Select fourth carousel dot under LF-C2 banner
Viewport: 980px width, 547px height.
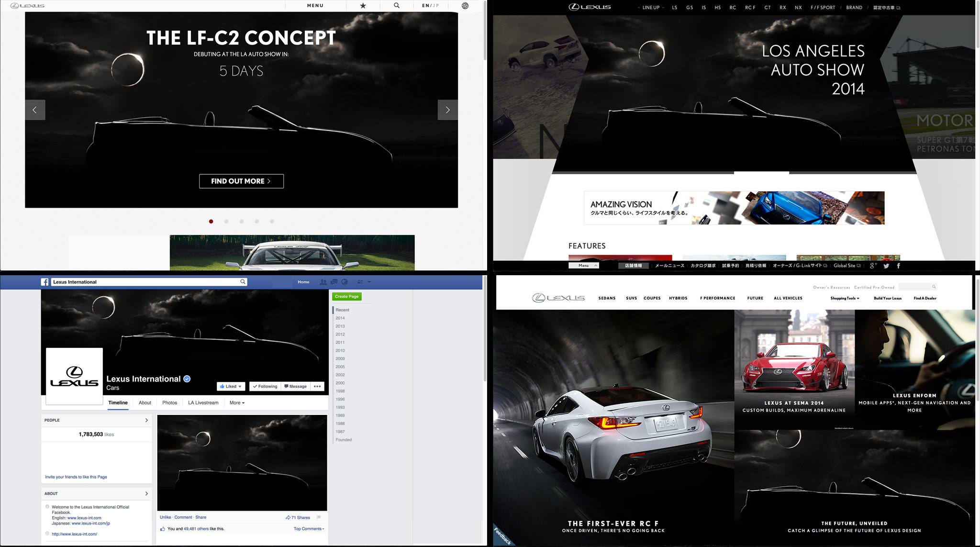click(x=257, y=222)
